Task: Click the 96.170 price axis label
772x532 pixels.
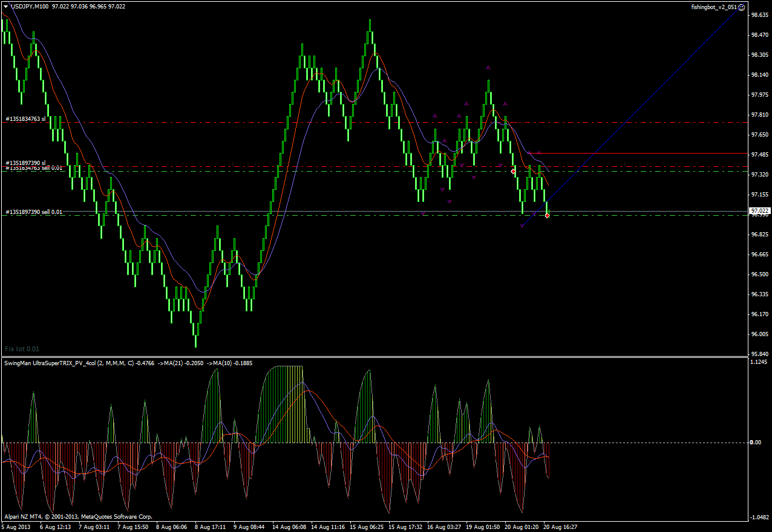Action: [759, 314]
